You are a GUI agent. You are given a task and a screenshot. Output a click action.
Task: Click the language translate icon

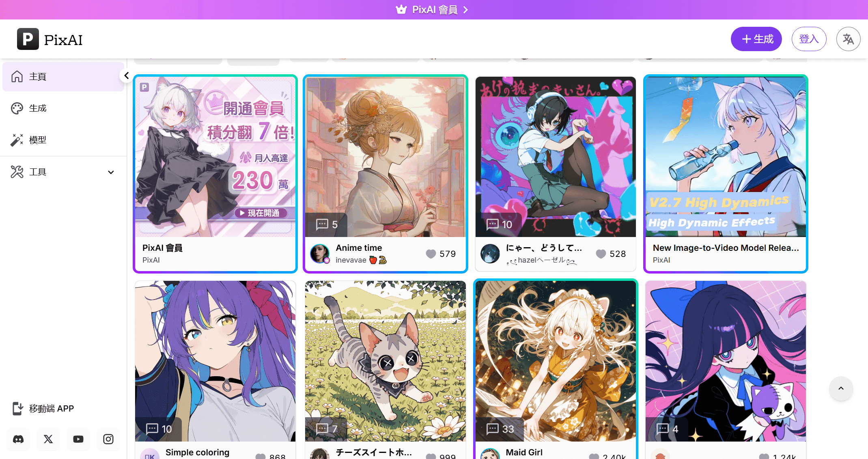848,39
